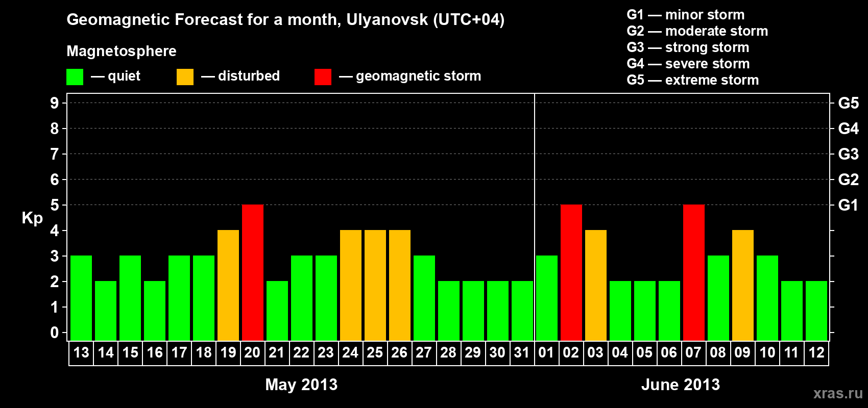This screenshot has height=408, width=868.
Task: Click the green bar for May 14
Action: point(106,311)
